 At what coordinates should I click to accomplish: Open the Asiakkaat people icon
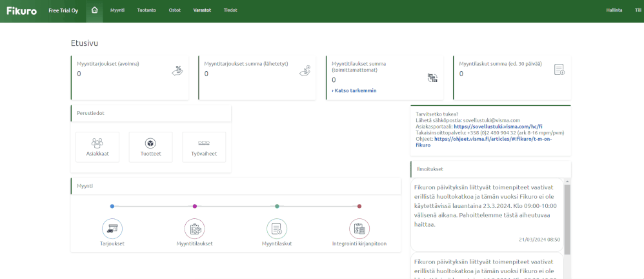97,143
